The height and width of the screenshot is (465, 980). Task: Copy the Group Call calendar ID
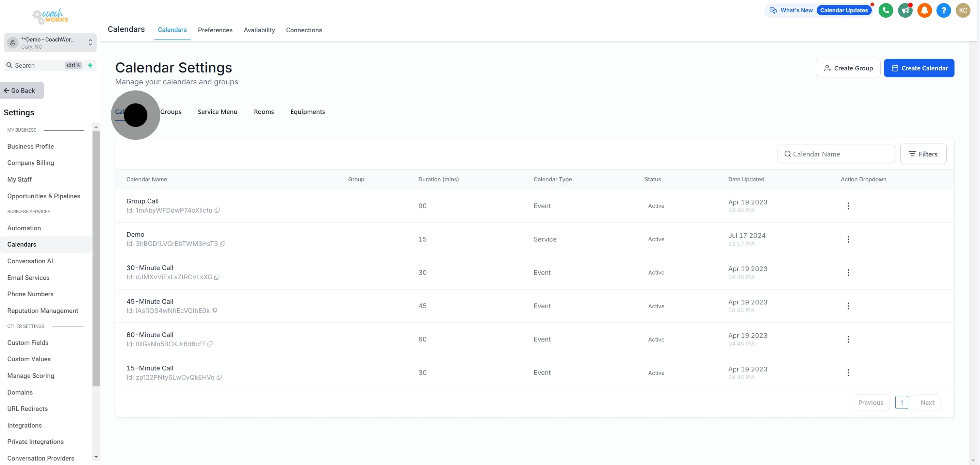tap(217, 210)
